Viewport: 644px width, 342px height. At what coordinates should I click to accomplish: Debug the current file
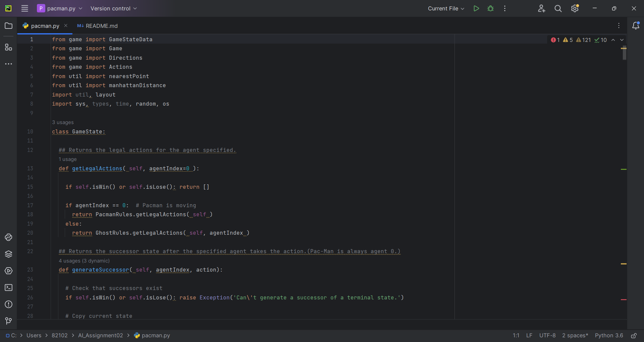point(491,8)
